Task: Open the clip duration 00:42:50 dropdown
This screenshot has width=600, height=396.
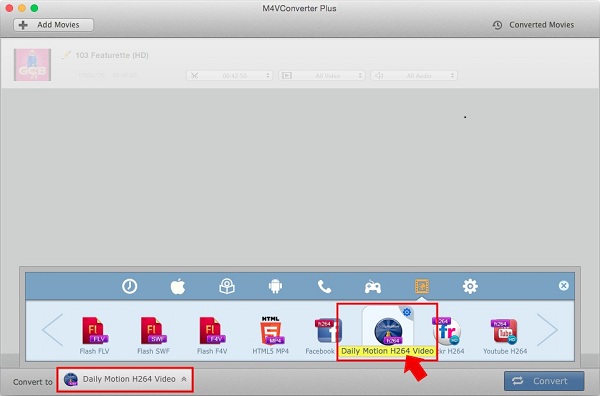Action: [230, 76]
